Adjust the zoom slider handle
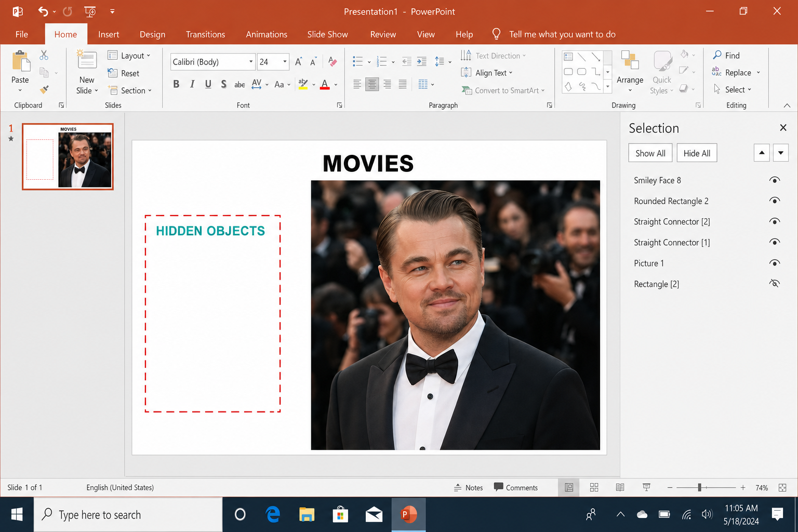798x532 pixels. click(x=700, y=487)
